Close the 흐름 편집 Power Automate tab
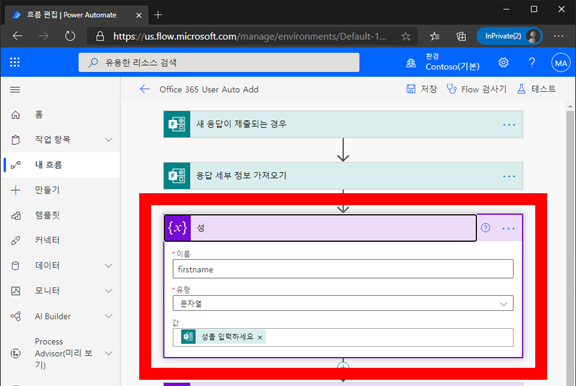Viewport: 576px width, 386px height. 138,15
